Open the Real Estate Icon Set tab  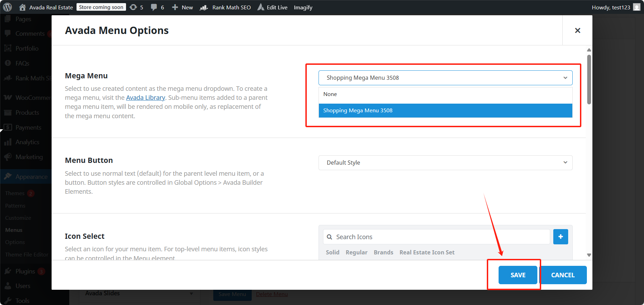click(x=427, y=252)
